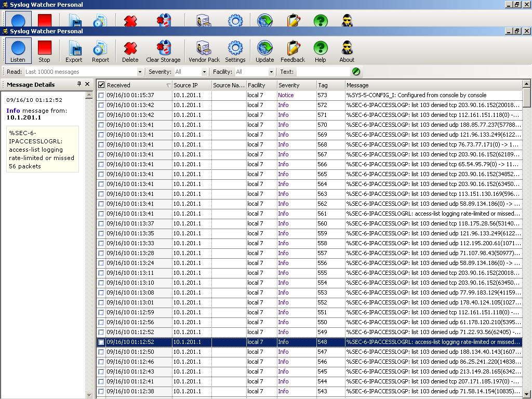The image size is (532, 399).
Task: Click the Listen toolbar button
Action: coord(18,51)
